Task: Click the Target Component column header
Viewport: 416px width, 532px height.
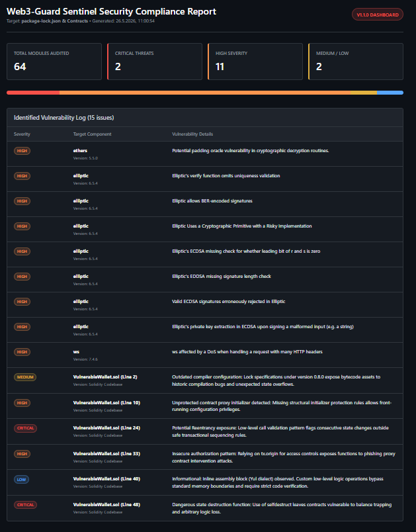Action: click(92, 134)
